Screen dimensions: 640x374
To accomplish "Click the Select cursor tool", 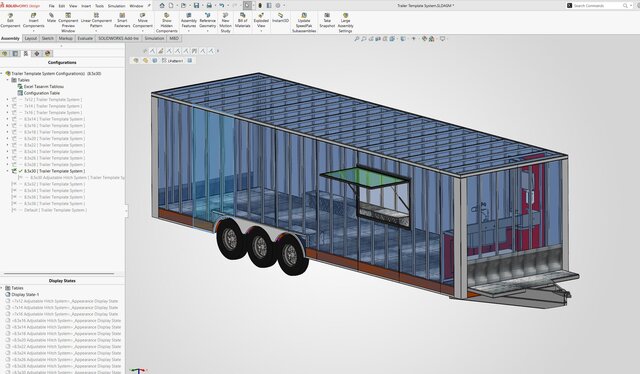I will (x=247, y=6).
